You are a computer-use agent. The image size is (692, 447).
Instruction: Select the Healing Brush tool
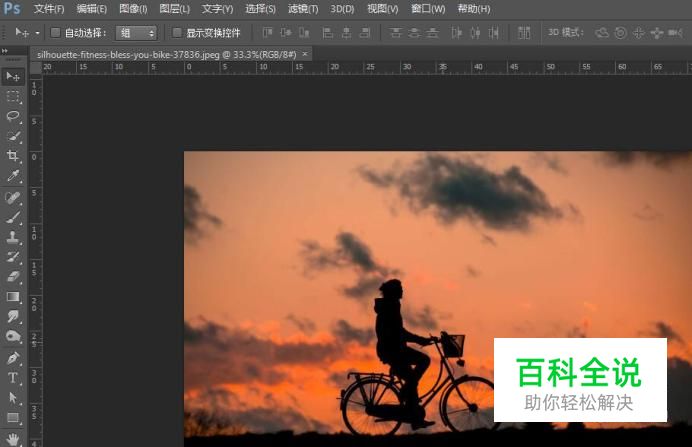[x=13, y=198]
